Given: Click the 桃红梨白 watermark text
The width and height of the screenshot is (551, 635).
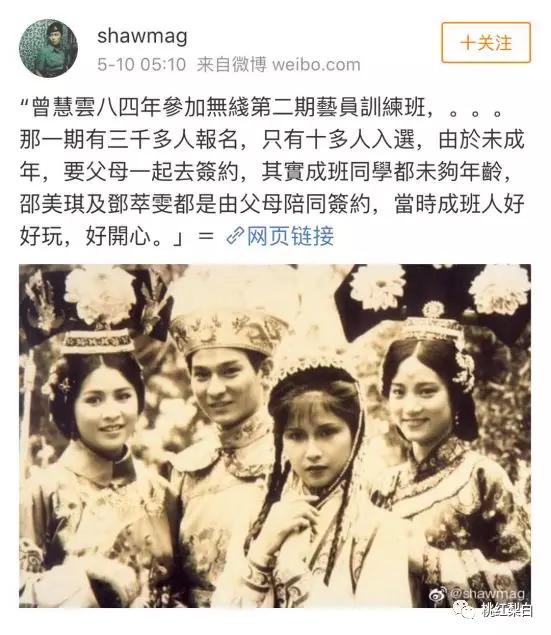Looking at the screenshot, I should [x=507, y=610].
